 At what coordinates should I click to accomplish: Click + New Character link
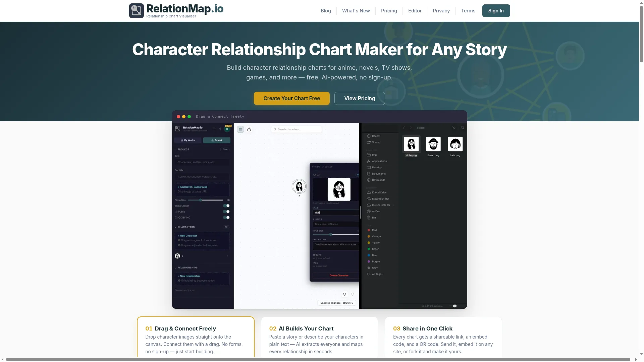click(x=188, y=236)
